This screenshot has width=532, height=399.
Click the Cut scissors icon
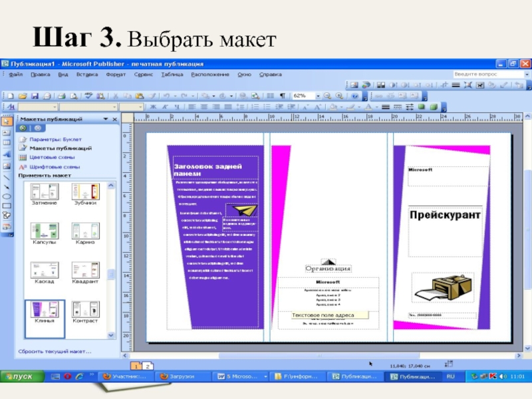click(x=115, y=96)
